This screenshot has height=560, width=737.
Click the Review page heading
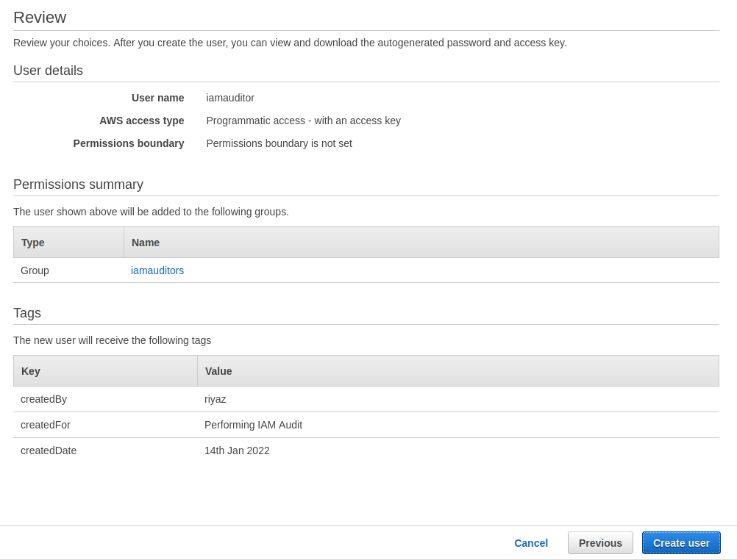40,17
